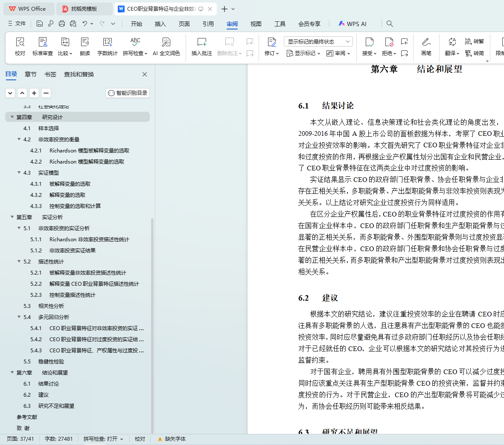Viewport: 504px width, 445px height.
Task: Collapse 第六章 结论和展望 tree node
Action: point(12,372)
